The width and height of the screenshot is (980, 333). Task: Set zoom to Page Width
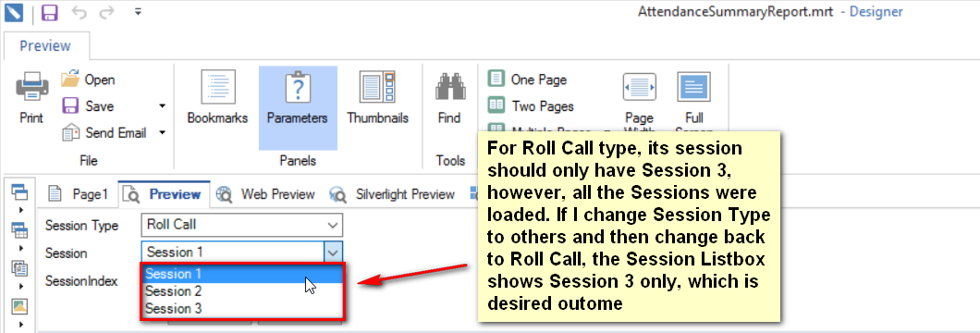pos(640,103)
